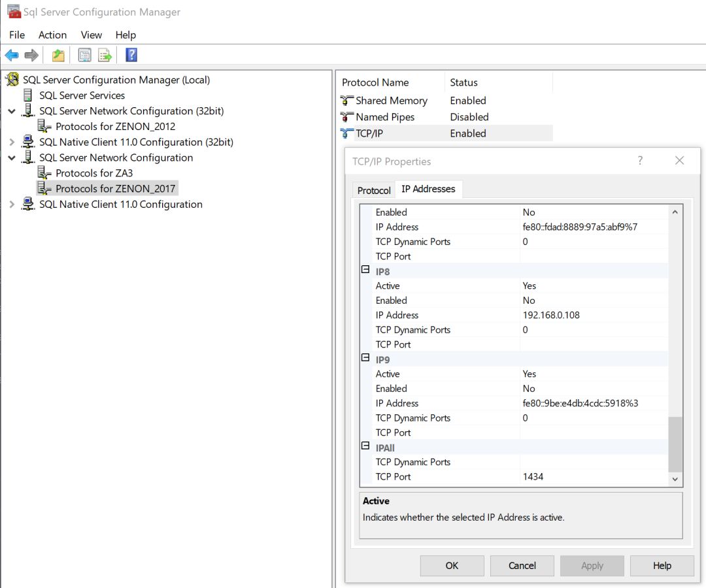This screenshot has height=588, width=706.
Task: Click the TCP/IP Properties question mark button
Action: (640, 161)
